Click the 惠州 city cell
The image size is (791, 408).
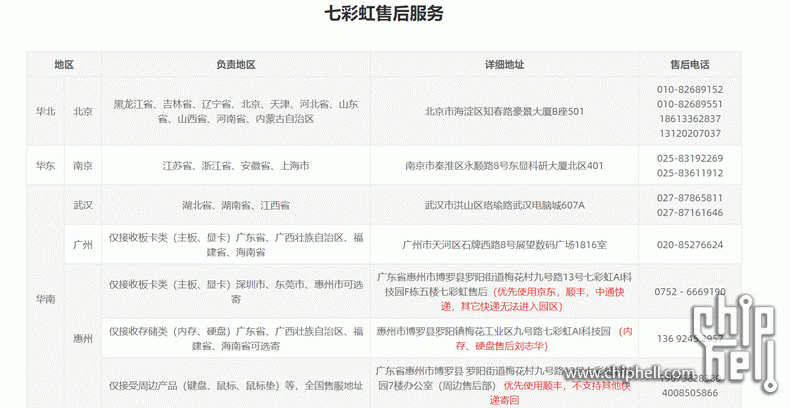[83, 338]
